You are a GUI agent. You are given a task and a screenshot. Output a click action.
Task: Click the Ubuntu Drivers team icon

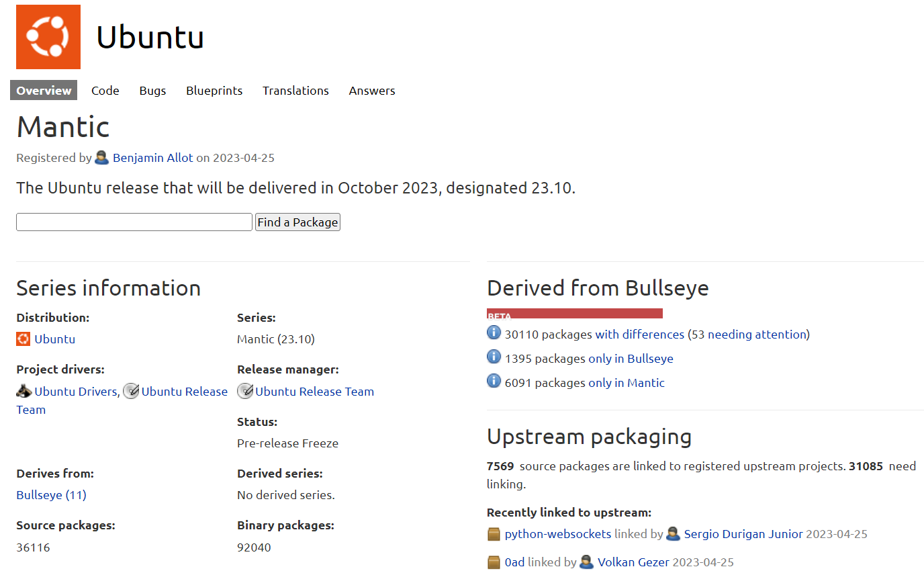[x=24, y=391]
